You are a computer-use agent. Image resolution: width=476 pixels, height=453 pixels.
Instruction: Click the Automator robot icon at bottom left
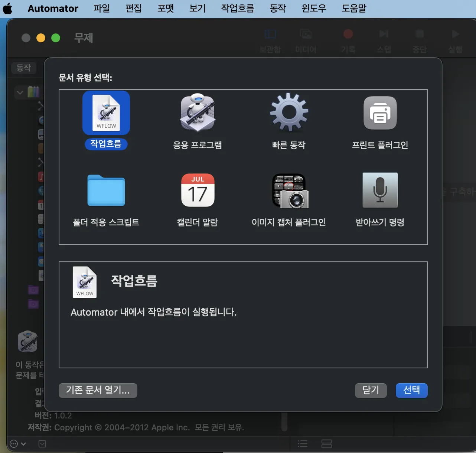[28, 341]
